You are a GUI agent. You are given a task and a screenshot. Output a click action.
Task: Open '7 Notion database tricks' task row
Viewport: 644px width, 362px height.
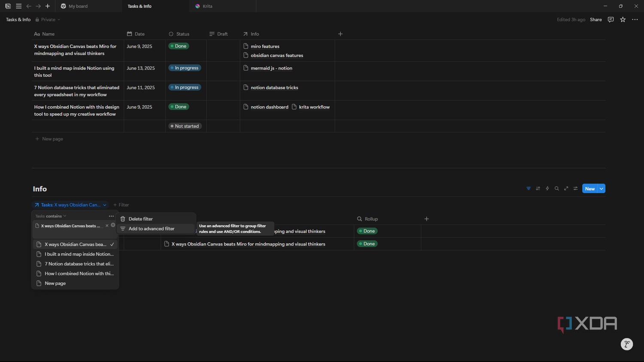point(77,91)
